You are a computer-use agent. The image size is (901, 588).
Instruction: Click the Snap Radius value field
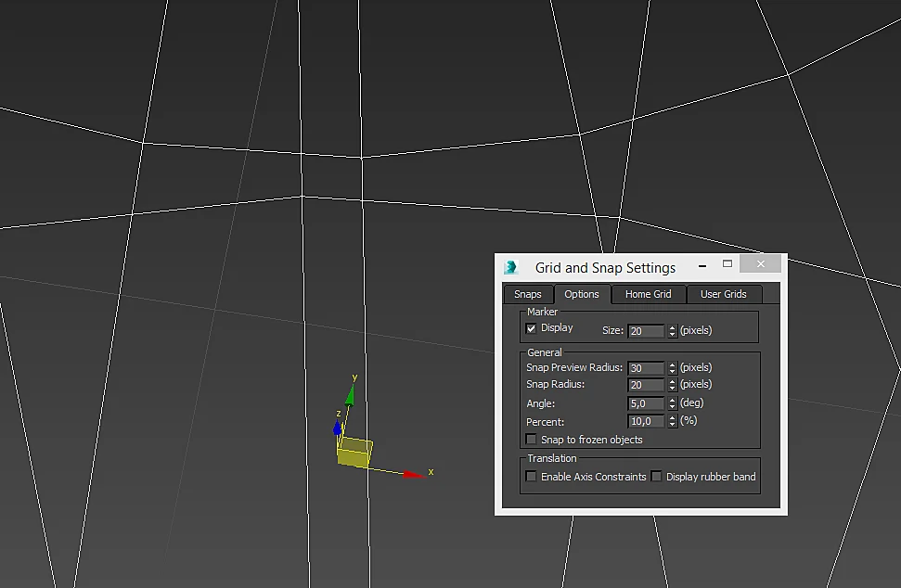click(646, 385)
